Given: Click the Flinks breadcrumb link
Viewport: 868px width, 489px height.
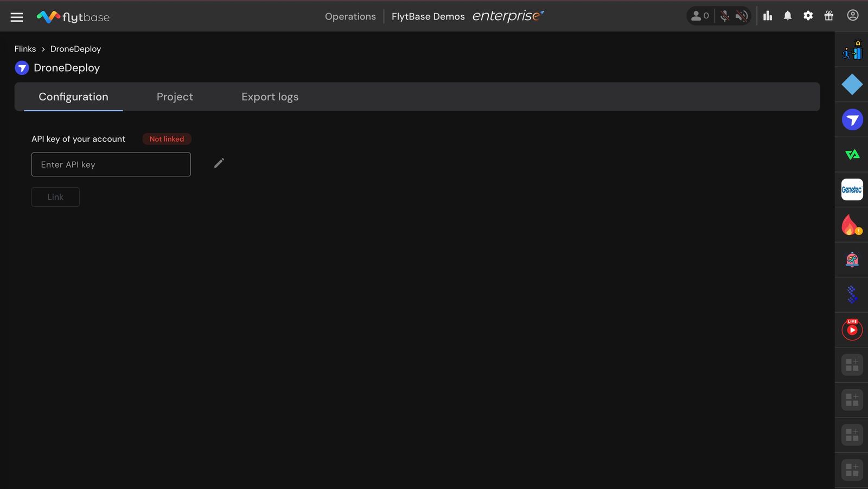Looking at the screenshot, I should [25, 49].
